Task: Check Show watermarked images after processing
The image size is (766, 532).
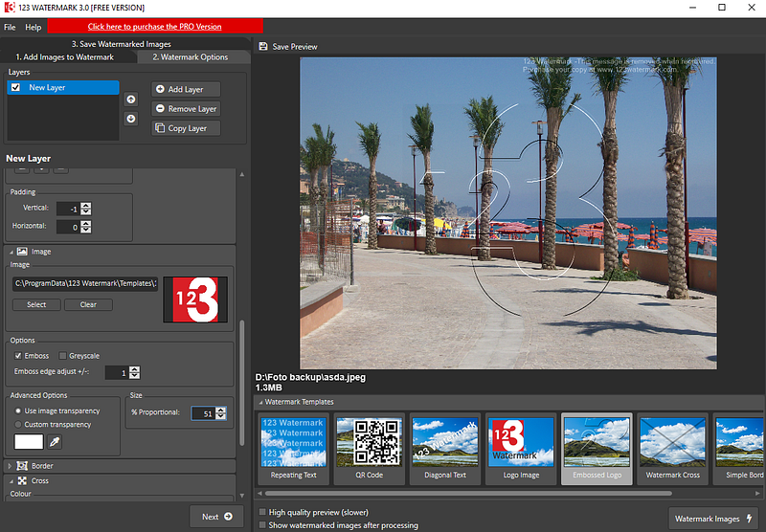Action: pyautogui.click(x=262, y=525)
